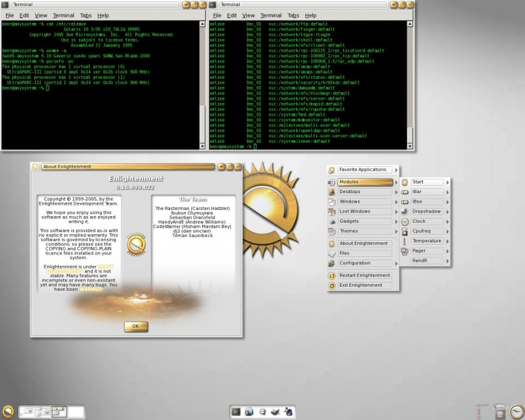Open the Help menu in left Terminal
Image resolution: width=525 pixels, height=420 pixels.
point(103,15)
